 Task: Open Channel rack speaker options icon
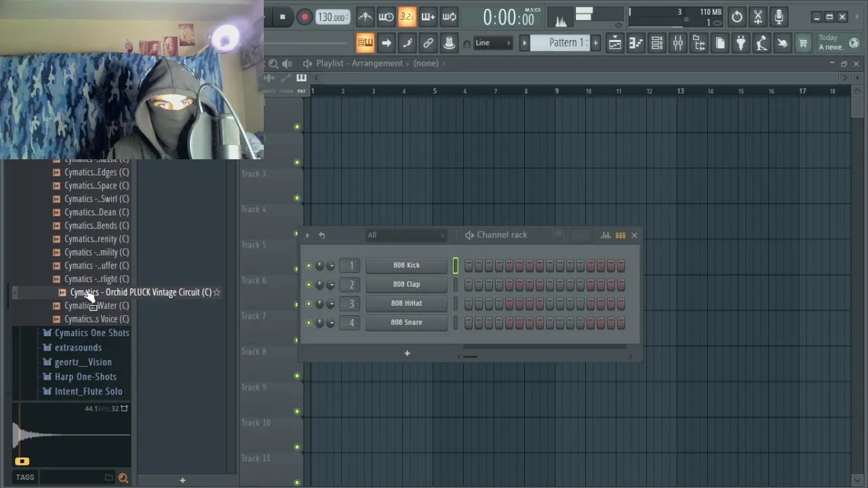[x=469, y=235]
